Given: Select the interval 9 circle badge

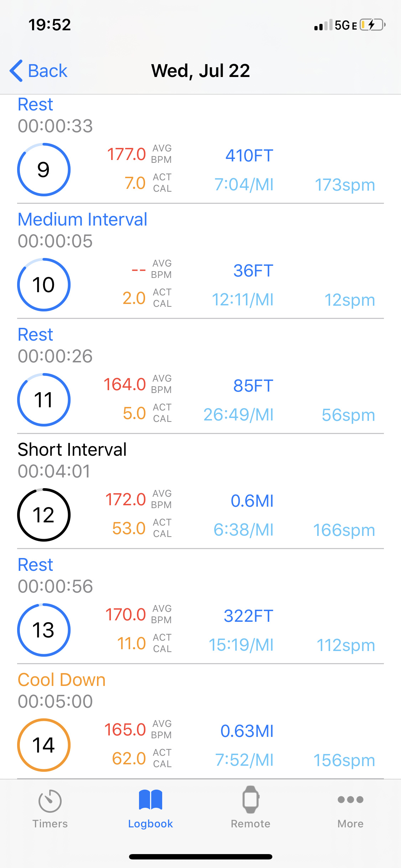Looking at the screenshot, I should pos(44,170).
